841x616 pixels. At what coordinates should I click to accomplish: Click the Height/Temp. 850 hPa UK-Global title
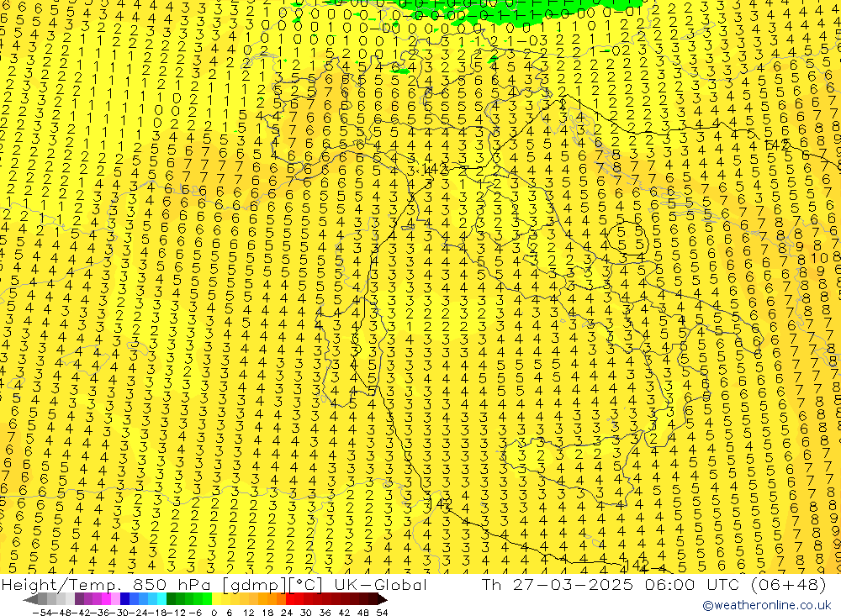point(214,584)
